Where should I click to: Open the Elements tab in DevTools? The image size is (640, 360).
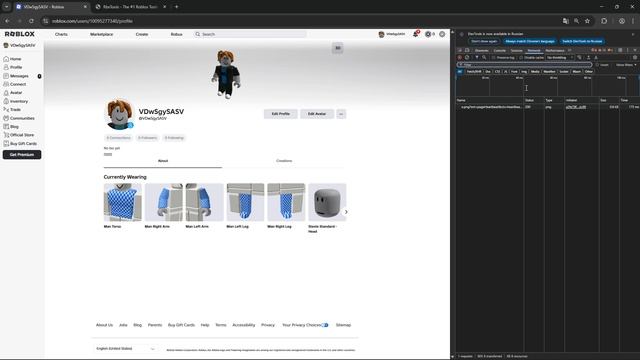(x=482, y=51)
